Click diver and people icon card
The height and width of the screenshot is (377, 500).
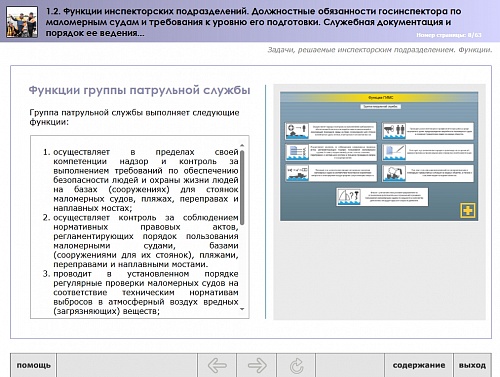(x=428, y=131)
